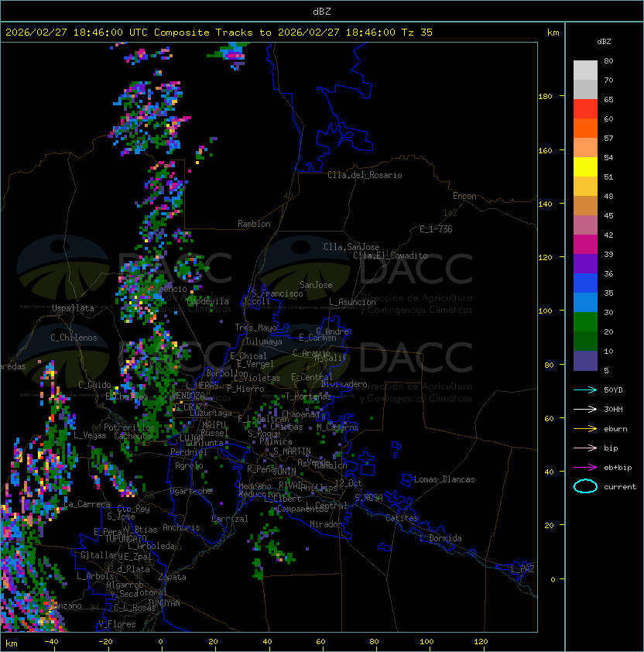The image size is (644, 652).
Task: Click the pink bip arrow in the legend
Action: click(585, 448)
